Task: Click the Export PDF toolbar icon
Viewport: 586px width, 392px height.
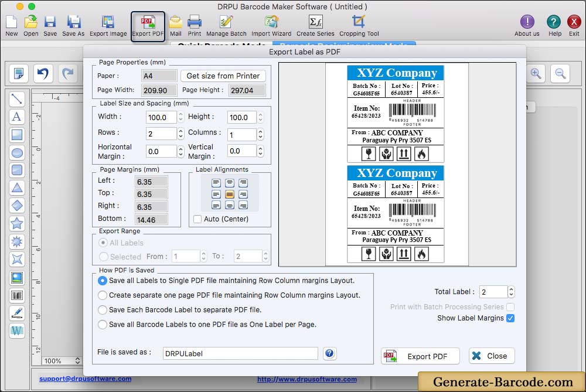Action: click(x=148, y=25)
